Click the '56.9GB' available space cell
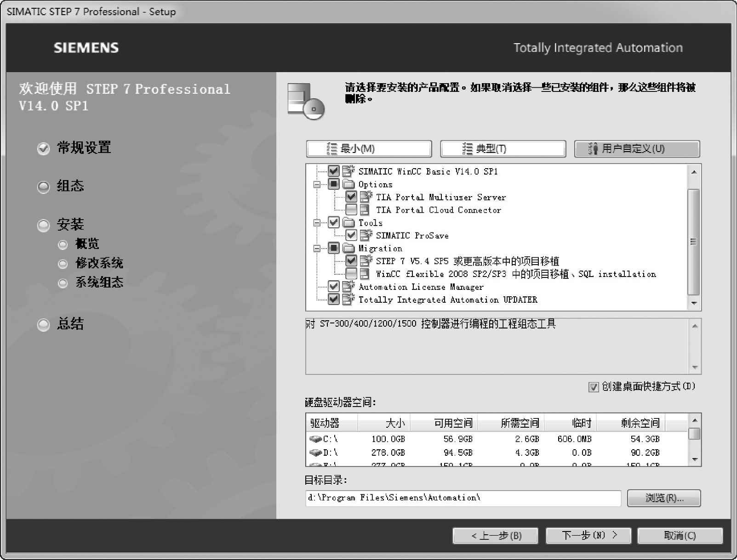The height and width of the screenshot is (560, 737). pyautogui.click(x=458, y=439)
